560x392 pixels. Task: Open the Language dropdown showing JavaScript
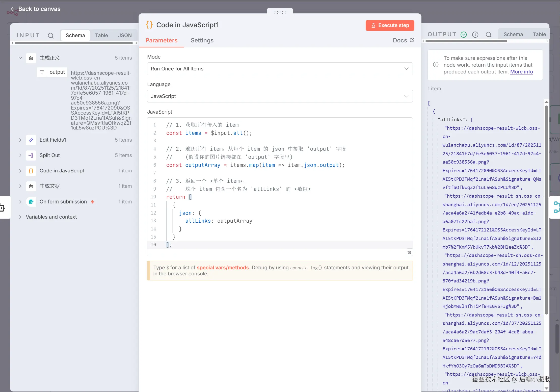coord(280,96)
